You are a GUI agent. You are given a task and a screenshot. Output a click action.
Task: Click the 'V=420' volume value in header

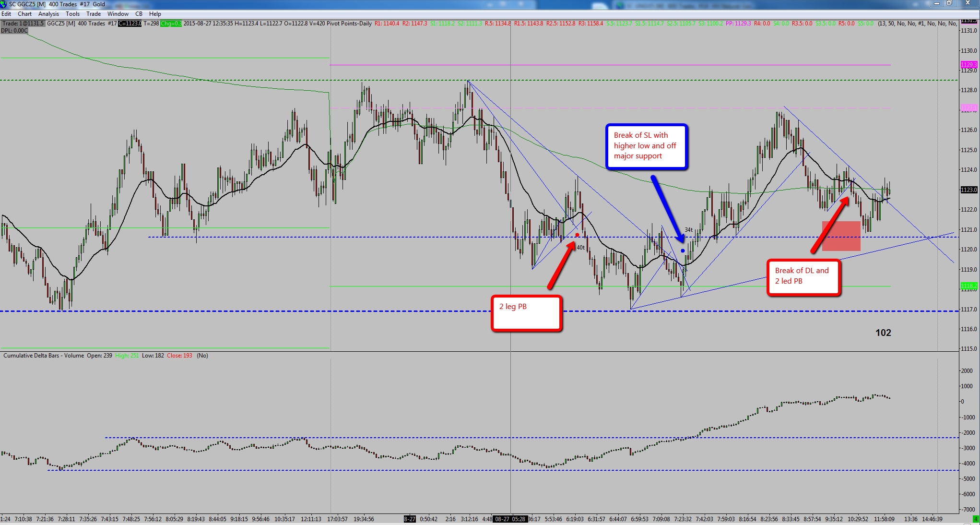(x=317, y=24)
